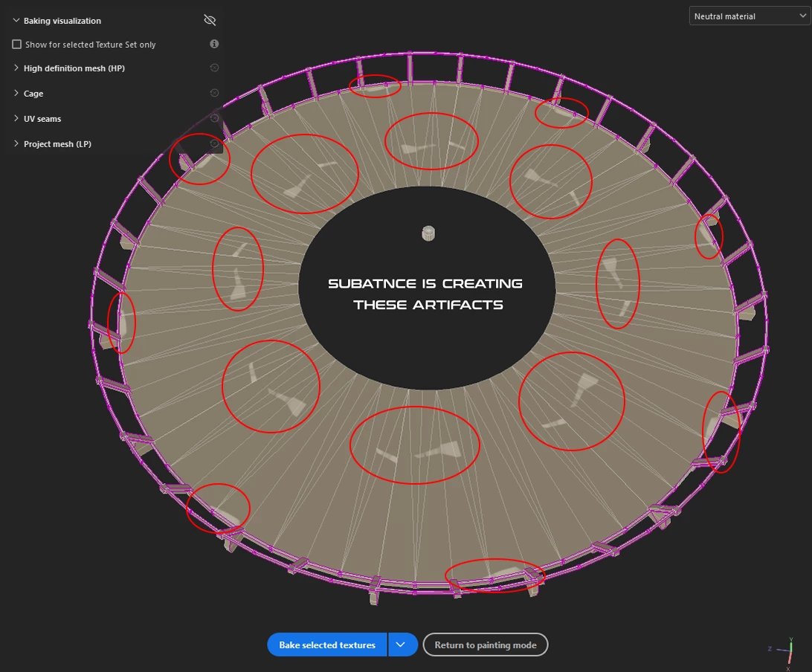Expand the UV seams section

pos(16,118)
